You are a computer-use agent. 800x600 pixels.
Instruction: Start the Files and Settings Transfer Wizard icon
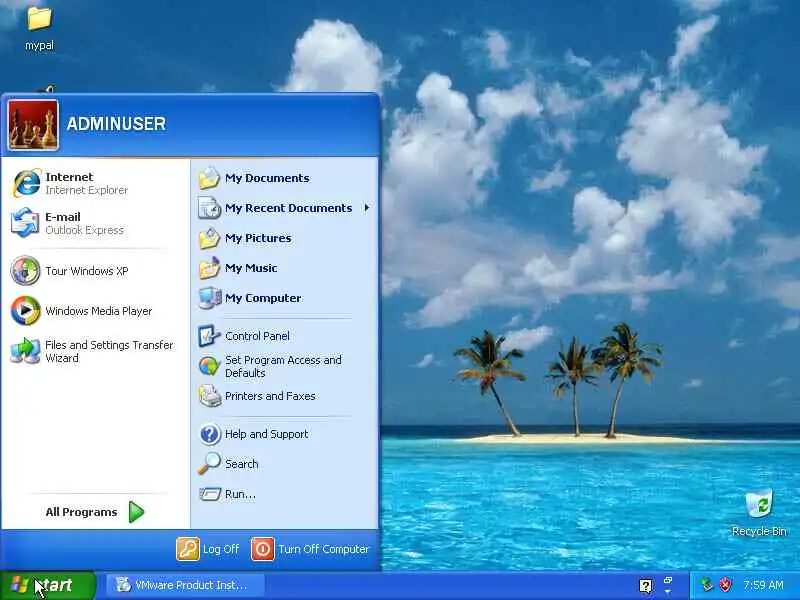[26, 351]
